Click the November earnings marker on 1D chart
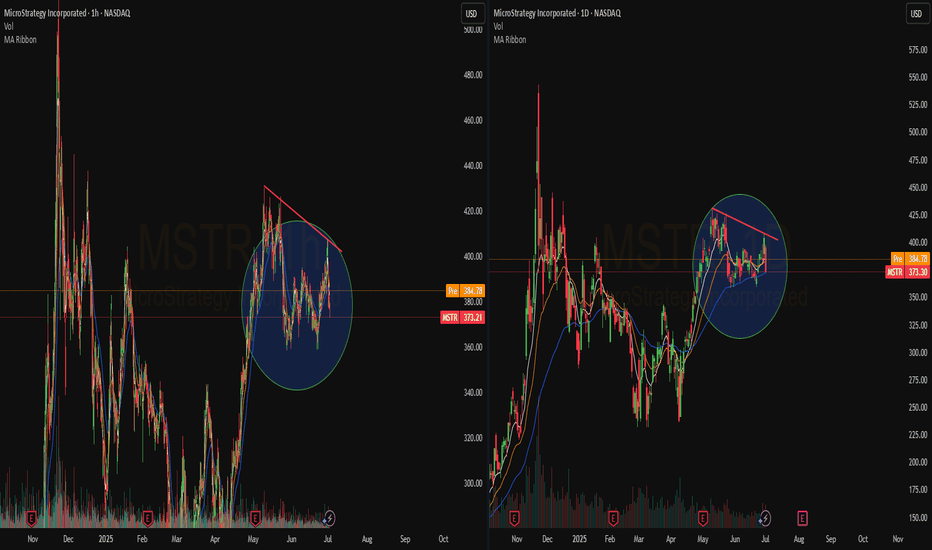The height and width of the screenshot is (550, 932). [x=514, y=518]
